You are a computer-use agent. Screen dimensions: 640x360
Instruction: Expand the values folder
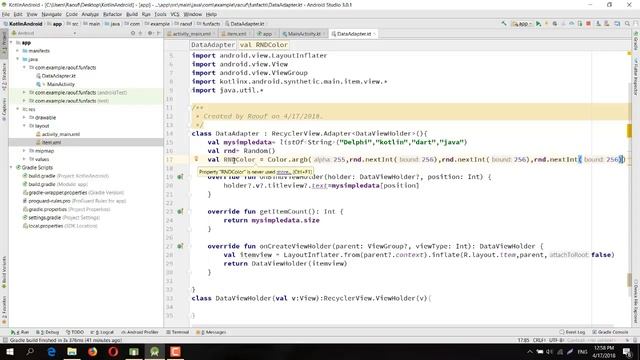click(24, 159)
